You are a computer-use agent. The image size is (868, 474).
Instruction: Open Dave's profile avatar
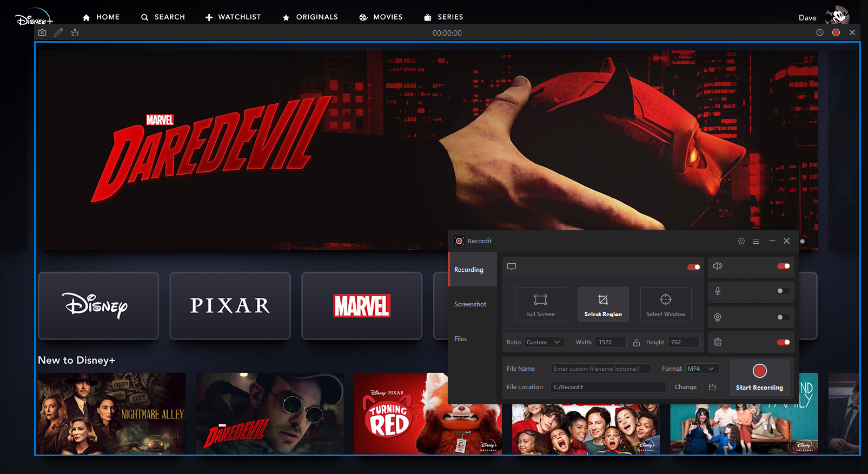click(837, 15)
